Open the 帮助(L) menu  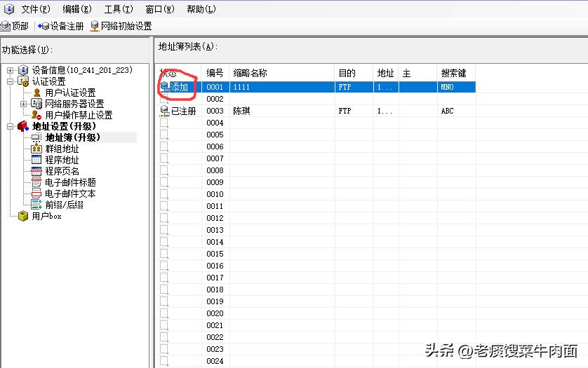click(201, 9)
